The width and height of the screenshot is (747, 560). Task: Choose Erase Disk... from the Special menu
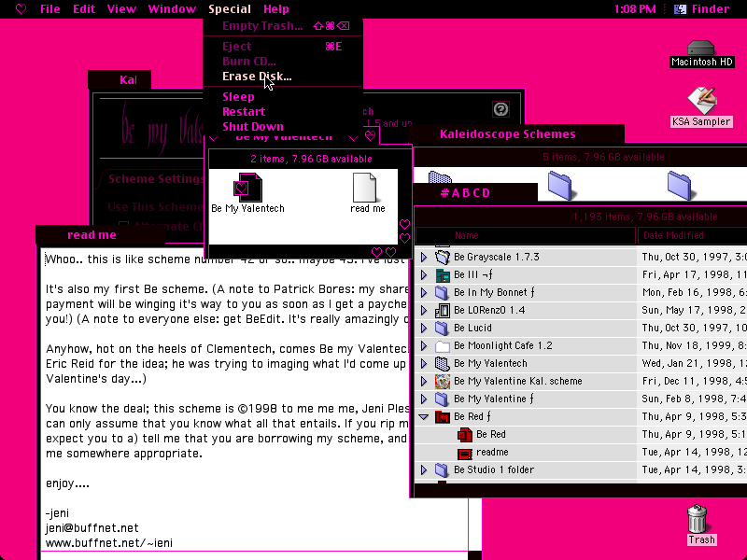coord(283,77)
